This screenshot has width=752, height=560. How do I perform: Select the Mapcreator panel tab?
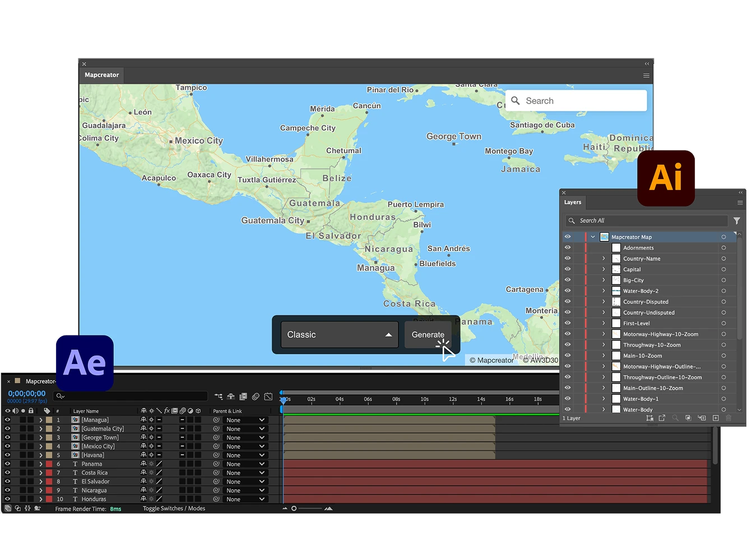point(101,75)
